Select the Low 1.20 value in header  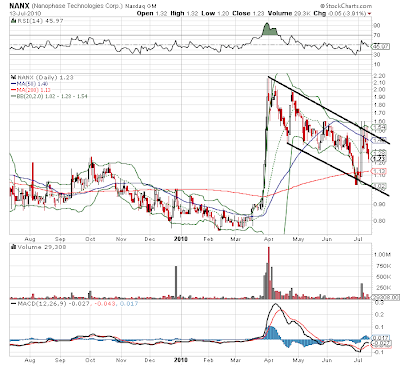pyautogui.click(x=216, y=13)
